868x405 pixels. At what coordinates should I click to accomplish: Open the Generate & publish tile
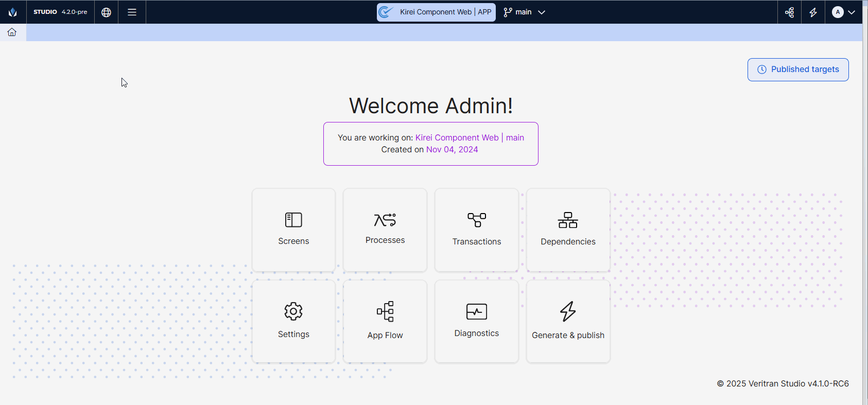click(x=568, y=321)
